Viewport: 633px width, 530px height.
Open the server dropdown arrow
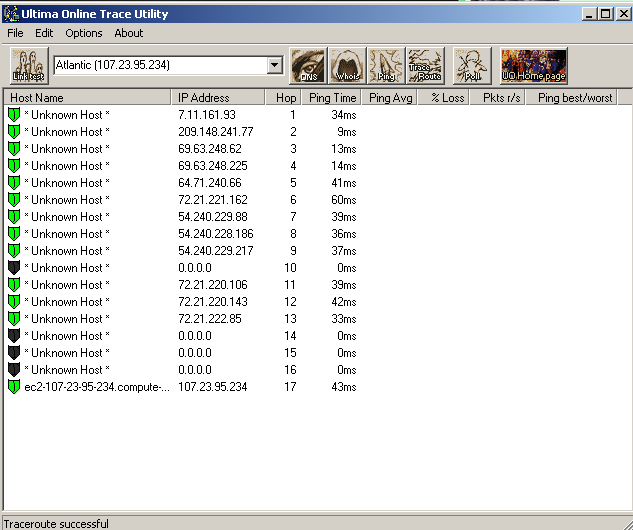pyautogui.click(x=275, y=65)
